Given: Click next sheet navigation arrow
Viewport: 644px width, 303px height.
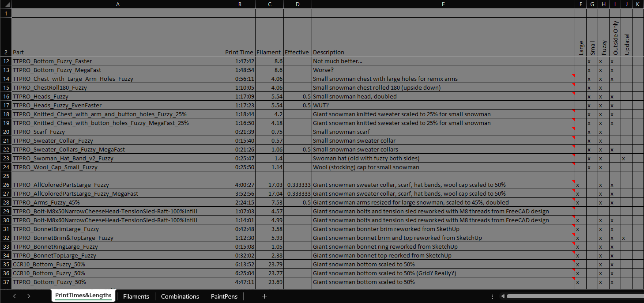Looking at the screenshot, I should point(29,296).
